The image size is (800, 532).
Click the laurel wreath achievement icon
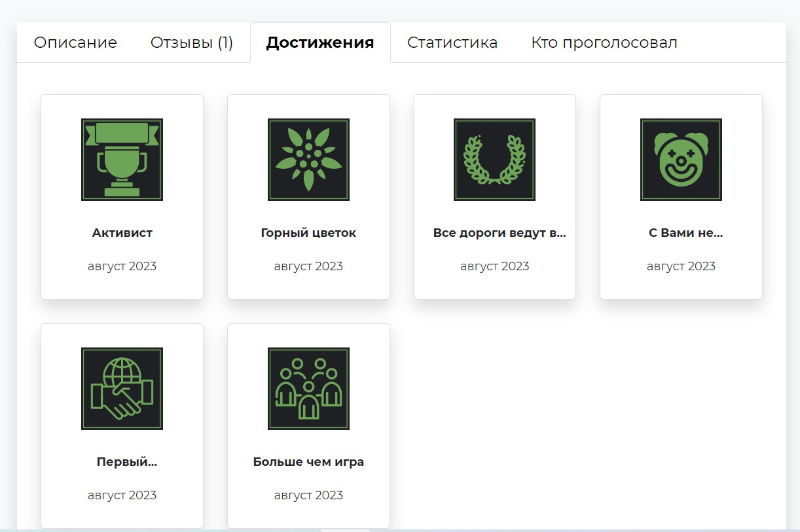click(x=494, y=160)
